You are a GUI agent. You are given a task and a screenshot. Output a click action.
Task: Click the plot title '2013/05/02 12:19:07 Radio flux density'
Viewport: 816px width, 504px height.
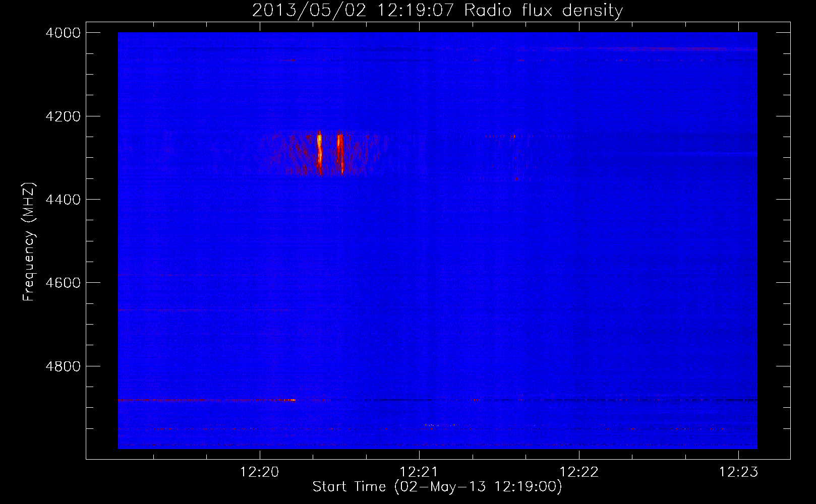(437, 10)
